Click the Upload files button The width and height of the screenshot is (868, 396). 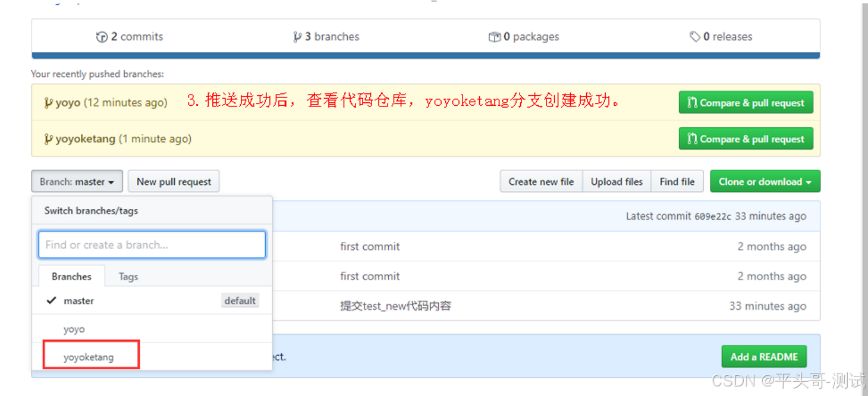(617, 181)
